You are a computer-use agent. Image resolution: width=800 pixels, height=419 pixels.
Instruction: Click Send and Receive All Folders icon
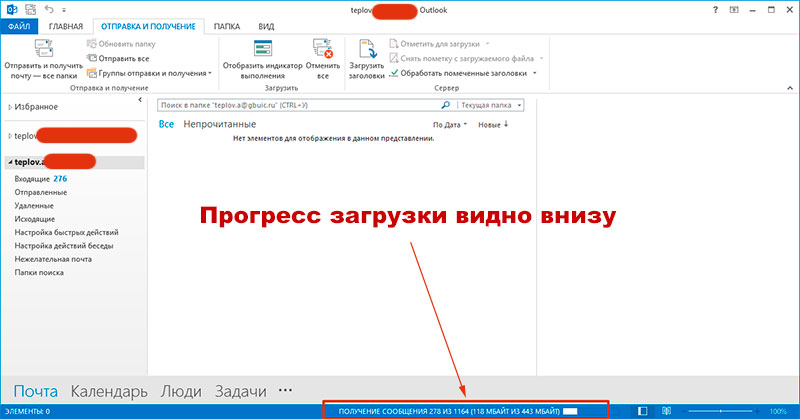(42, 50)
